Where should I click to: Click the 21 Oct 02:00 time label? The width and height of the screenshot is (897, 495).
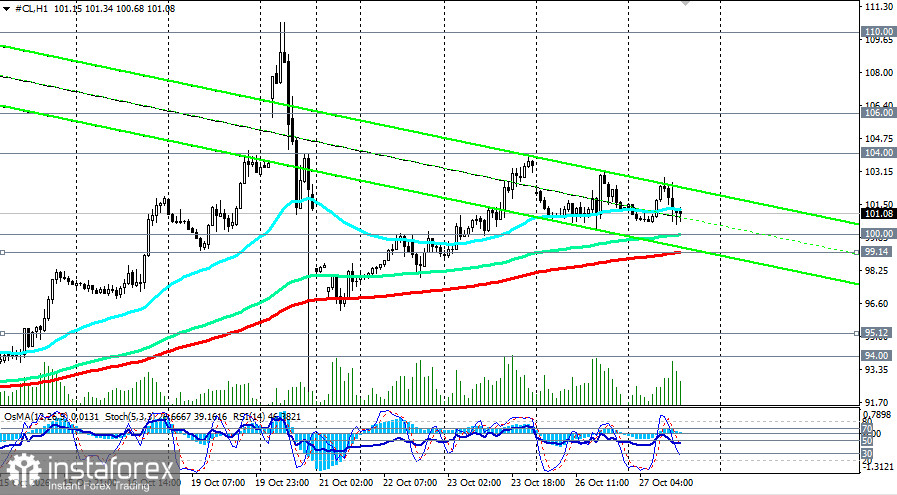tap(346, 482)
